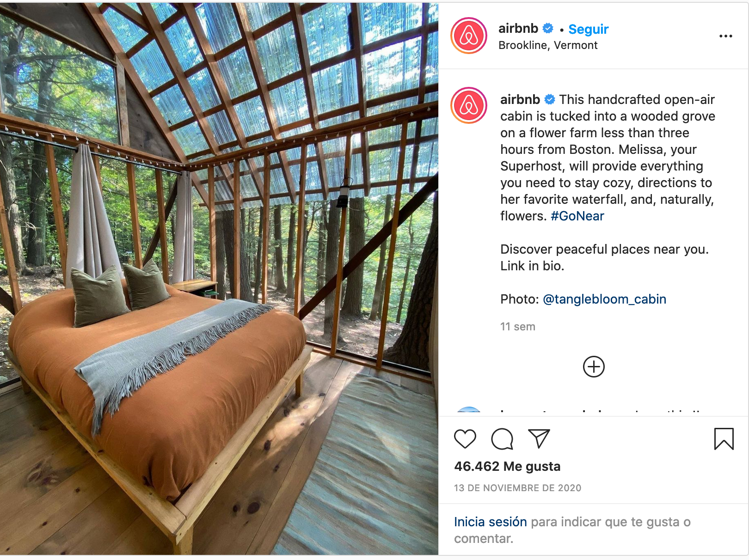View the 46.462 Me gusta likes list
Screen dimensions: 749x560
pos(507,466)
